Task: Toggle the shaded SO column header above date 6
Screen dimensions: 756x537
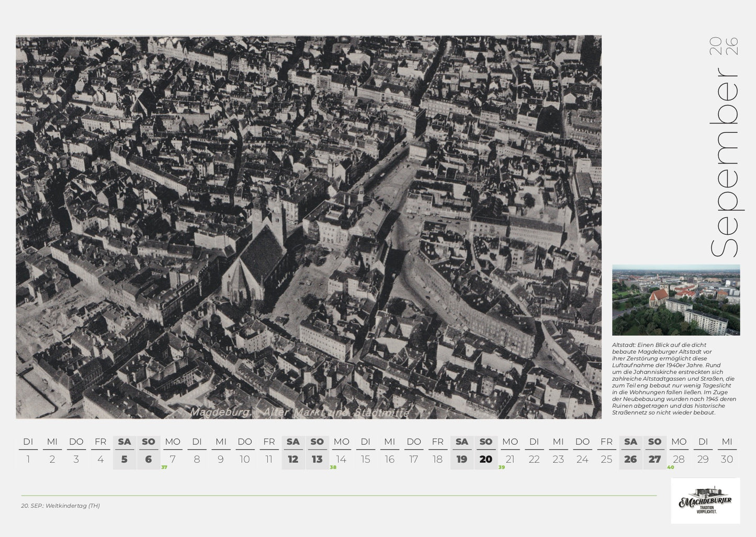Action: coord(148,442)
